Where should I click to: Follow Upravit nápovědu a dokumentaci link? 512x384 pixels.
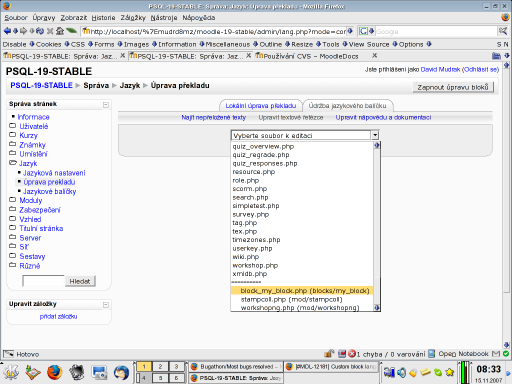click(x=383, y=117)
